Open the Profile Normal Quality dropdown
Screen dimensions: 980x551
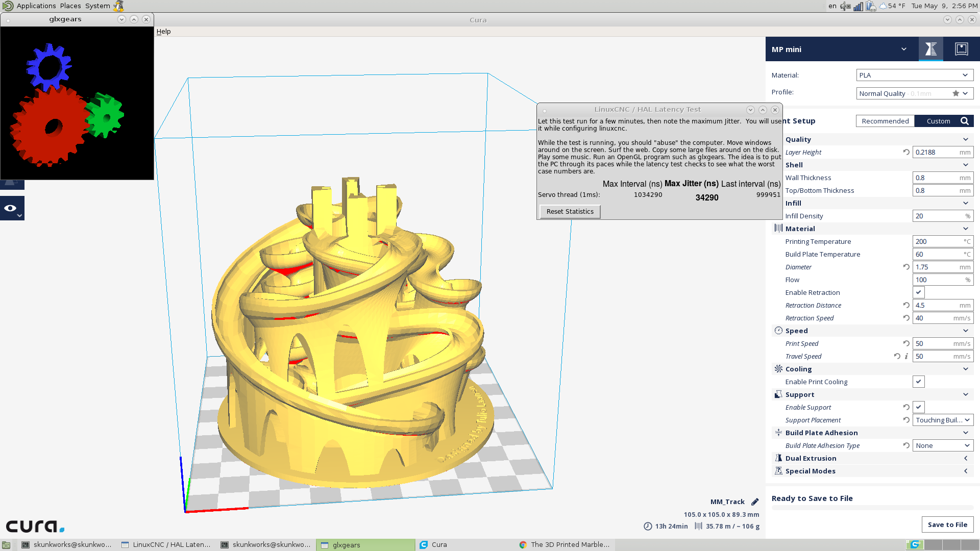[915, 93]
